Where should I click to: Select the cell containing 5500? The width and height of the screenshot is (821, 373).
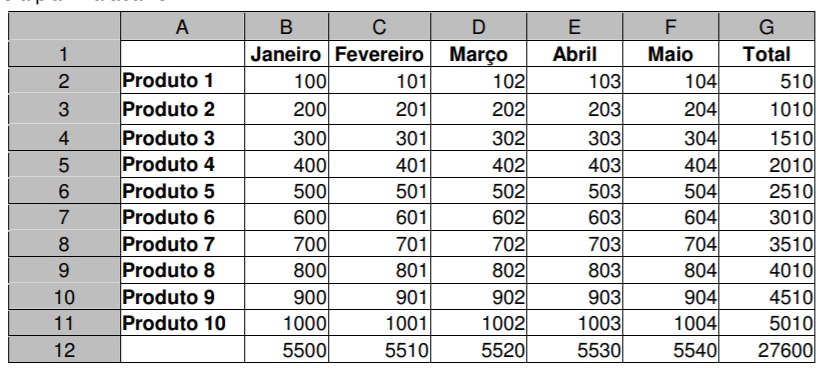[x=286, y=349]
